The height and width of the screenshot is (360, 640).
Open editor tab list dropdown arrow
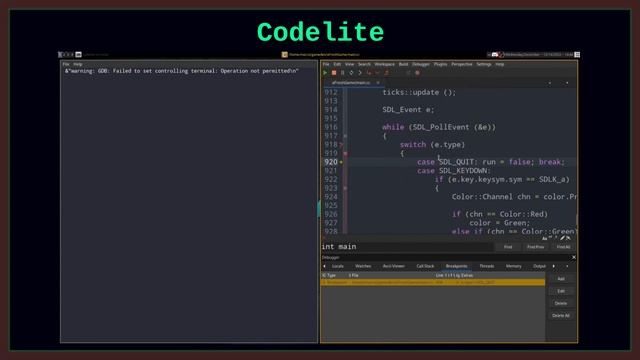(x=567, y=83)
